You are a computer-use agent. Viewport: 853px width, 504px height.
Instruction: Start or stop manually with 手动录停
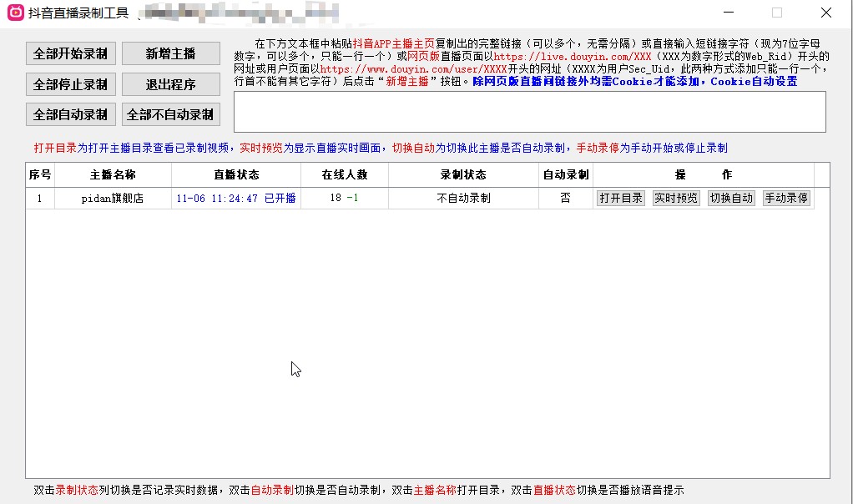pyautogui.click(x=786, y=198)
